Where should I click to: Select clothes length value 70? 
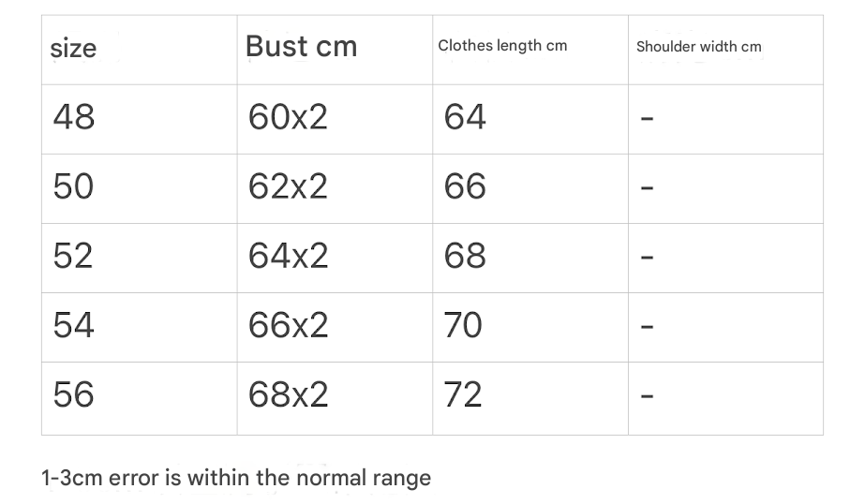463,325
